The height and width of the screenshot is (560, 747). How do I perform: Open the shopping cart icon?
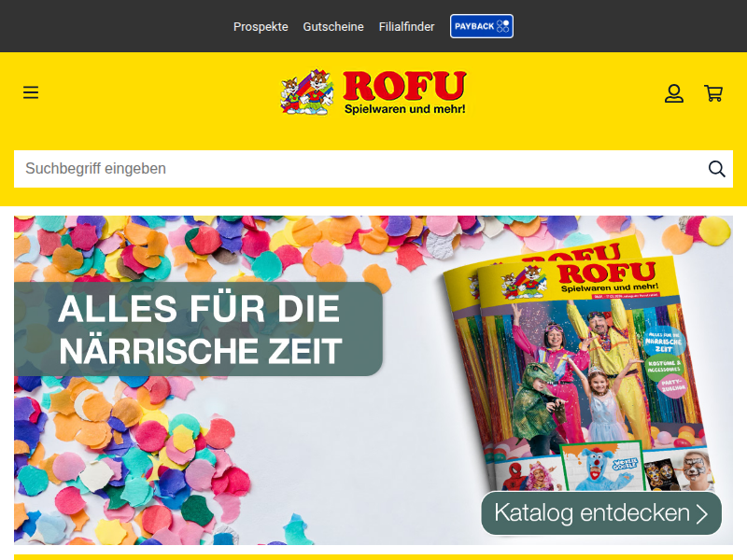click(713, 93)
